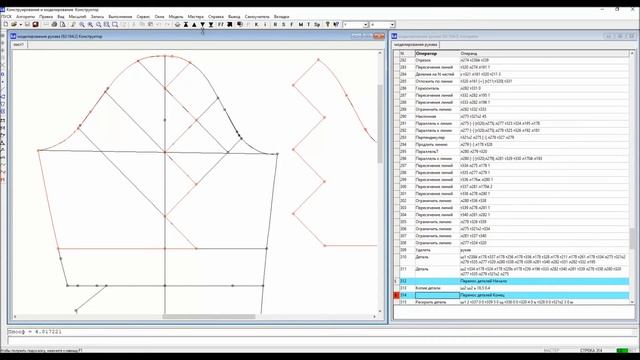640x360 pixels.
Task: Select the Деление на N частей row
Action: (513, 74)
